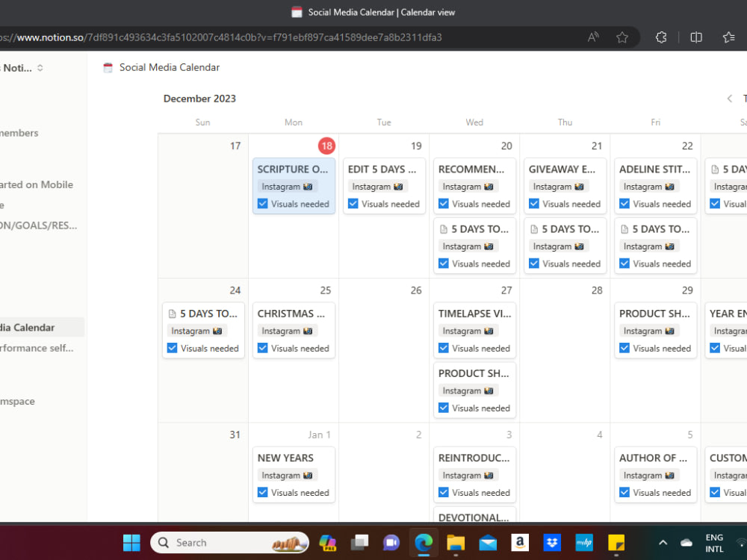Image resolution: width=747 pixels, height=560 pixels.
Task: Click the December 2023 month heading
Action: click(x=199, y=99)
